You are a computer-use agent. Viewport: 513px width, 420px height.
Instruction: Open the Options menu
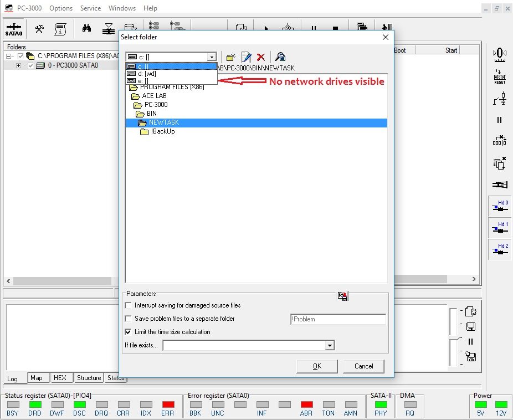point(61,8)
